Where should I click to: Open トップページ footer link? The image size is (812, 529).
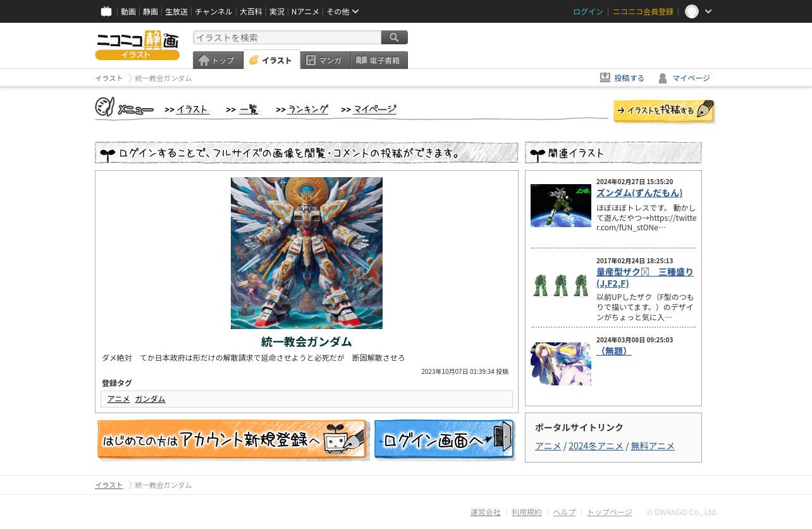pos(610,513)
